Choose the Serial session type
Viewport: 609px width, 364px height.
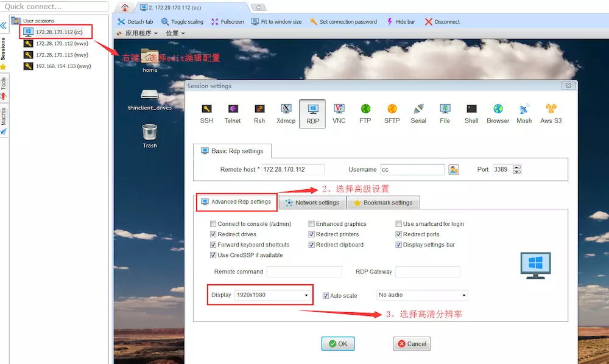pos(418,114)
